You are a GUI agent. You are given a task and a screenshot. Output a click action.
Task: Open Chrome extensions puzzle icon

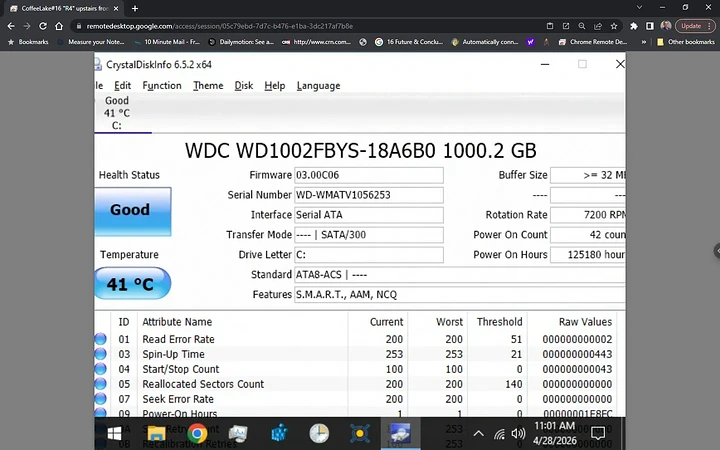click(x=634, y=26)
